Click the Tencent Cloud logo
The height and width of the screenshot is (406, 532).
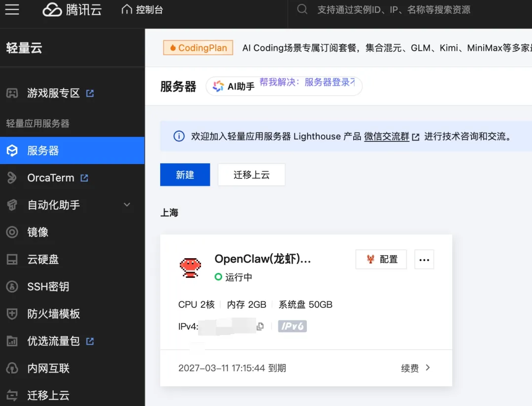point(72,9)
